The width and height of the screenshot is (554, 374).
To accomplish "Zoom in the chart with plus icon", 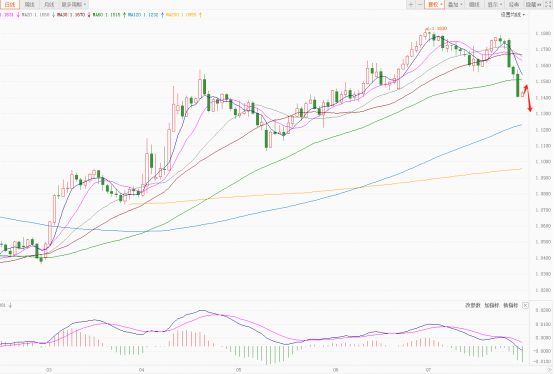I will [411, 5].
